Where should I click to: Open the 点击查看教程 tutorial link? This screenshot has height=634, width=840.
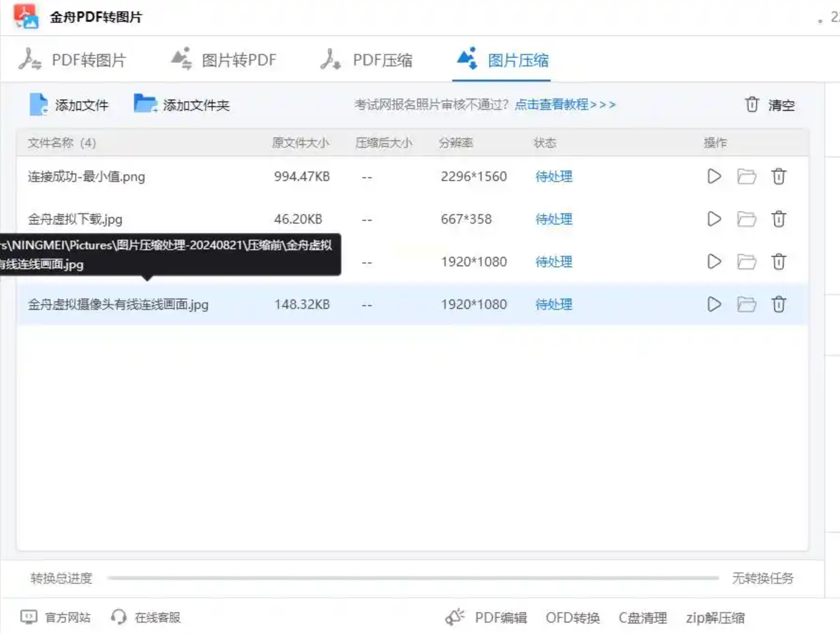point(565,105)
